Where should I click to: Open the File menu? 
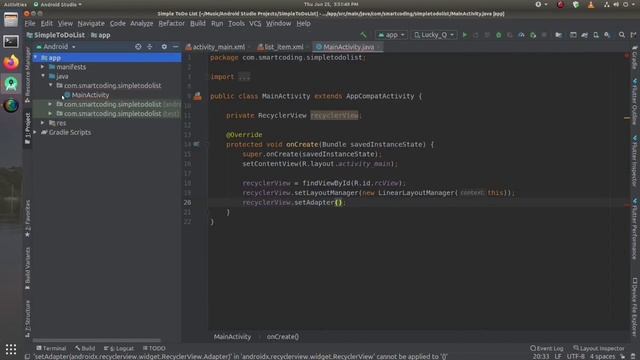[30, 24]
